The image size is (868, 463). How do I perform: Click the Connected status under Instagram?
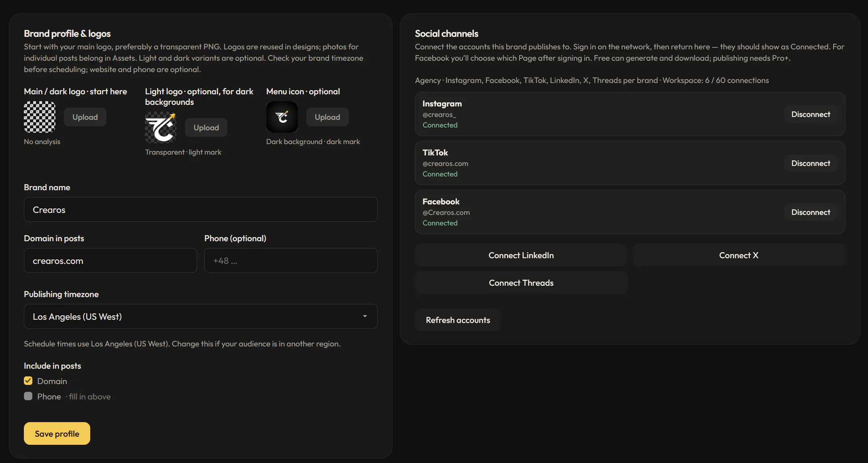[440, 125]
